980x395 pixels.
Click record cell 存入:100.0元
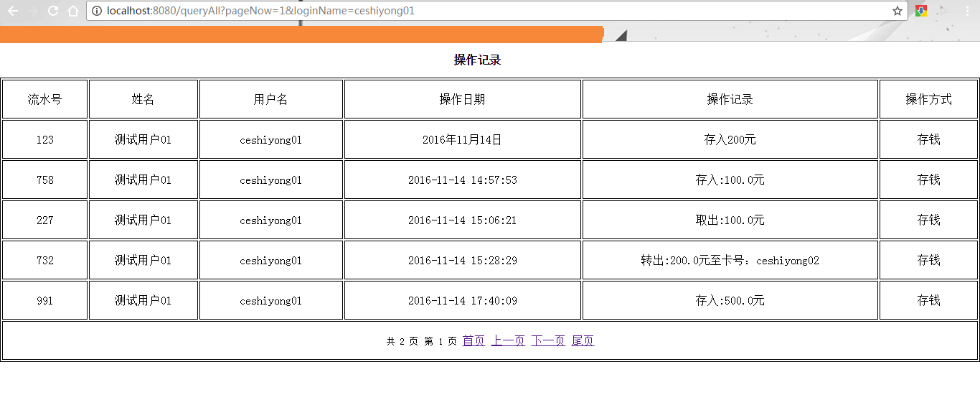pyautogui.click(x=730, y=180)
